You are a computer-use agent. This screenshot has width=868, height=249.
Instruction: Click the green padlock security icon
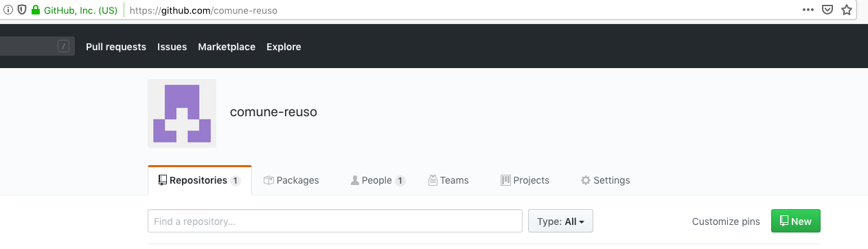tap(36, 10)
